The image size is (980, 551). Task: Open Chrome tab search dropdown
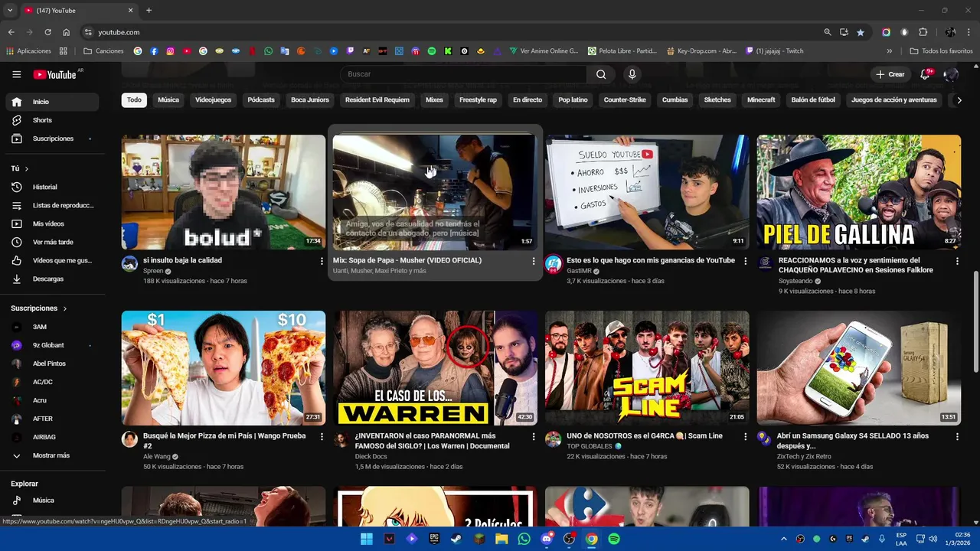click(10, 10)
